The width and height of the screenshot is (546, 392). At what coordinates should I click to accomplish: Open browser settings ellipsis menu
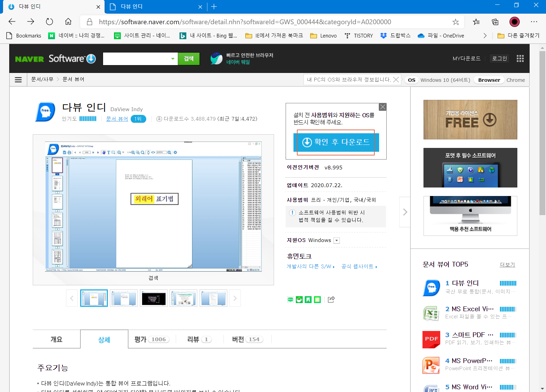(x=534, y=22)
